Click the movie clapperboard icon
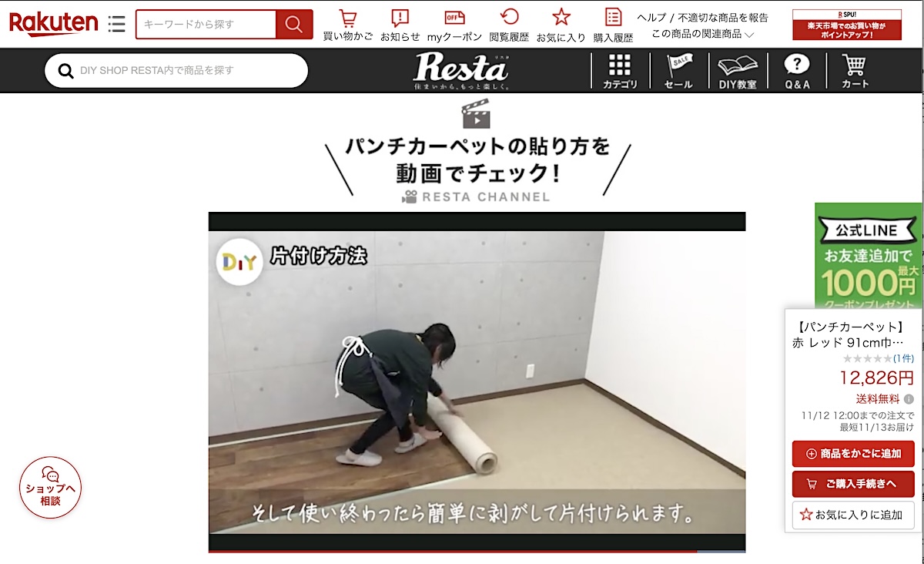Viewport: 924px width, 564px height. pyautogui.click(x=477, y=114)
